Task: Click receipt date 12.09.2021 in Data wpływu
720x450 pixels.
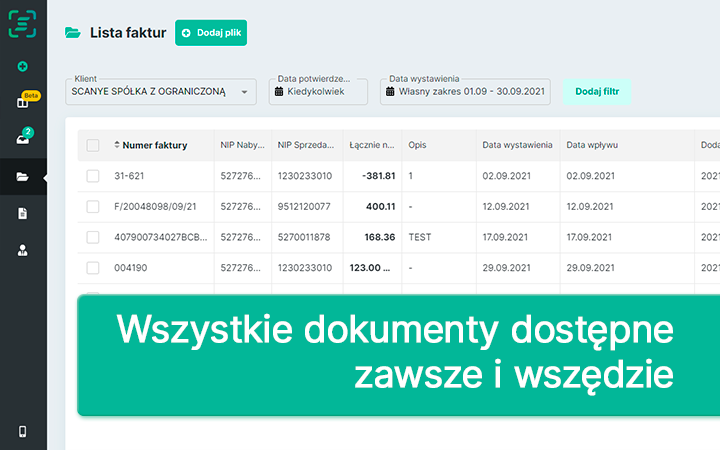Action: (x=590, y=207)
